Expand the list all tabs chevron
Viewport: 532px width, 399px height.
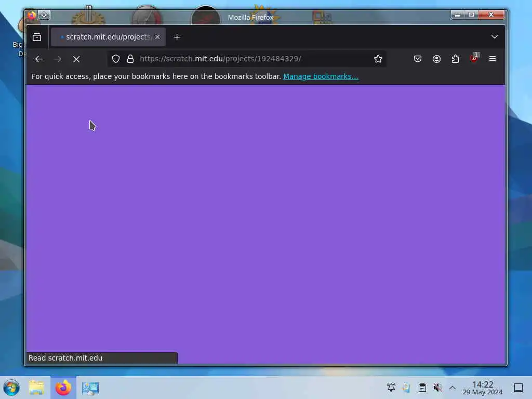coord(495,37)
